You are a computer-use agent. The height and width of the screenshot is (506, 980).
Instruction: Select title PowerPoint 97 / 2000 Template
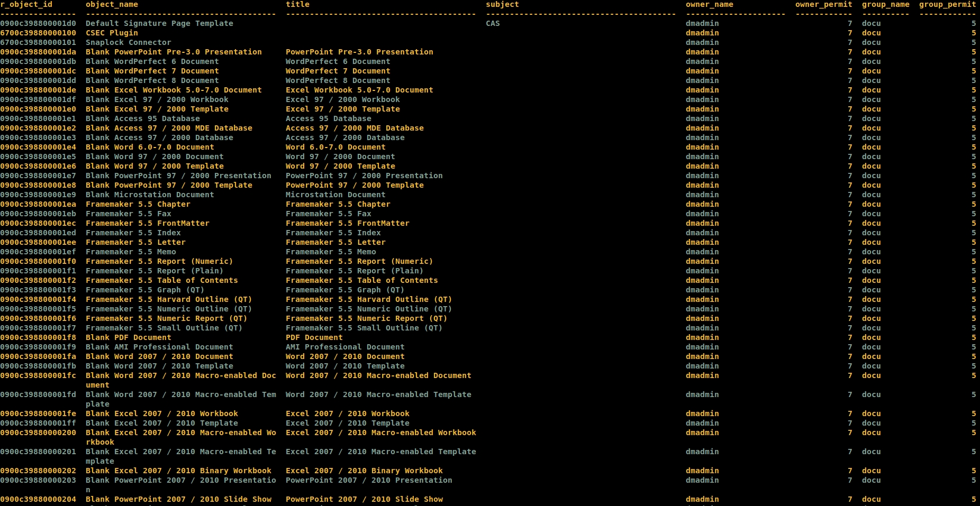coord(355,185)
